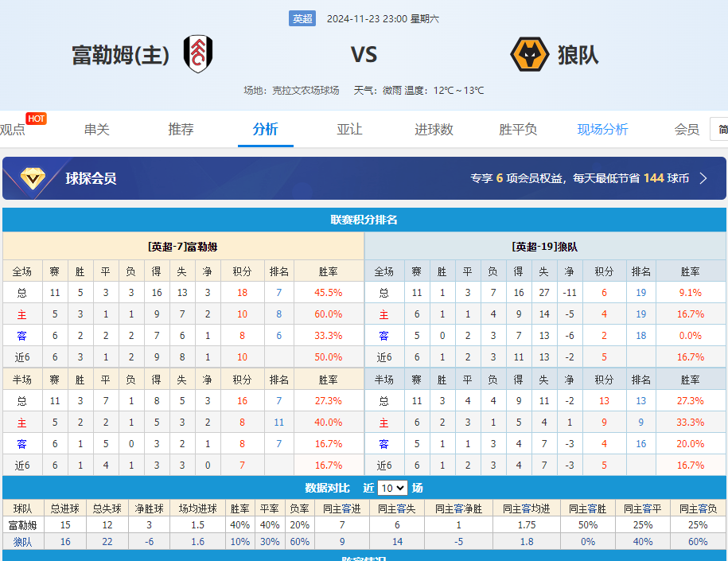
Task: Click the [英超-19]狼队 table header
Action: click(545, 247)
